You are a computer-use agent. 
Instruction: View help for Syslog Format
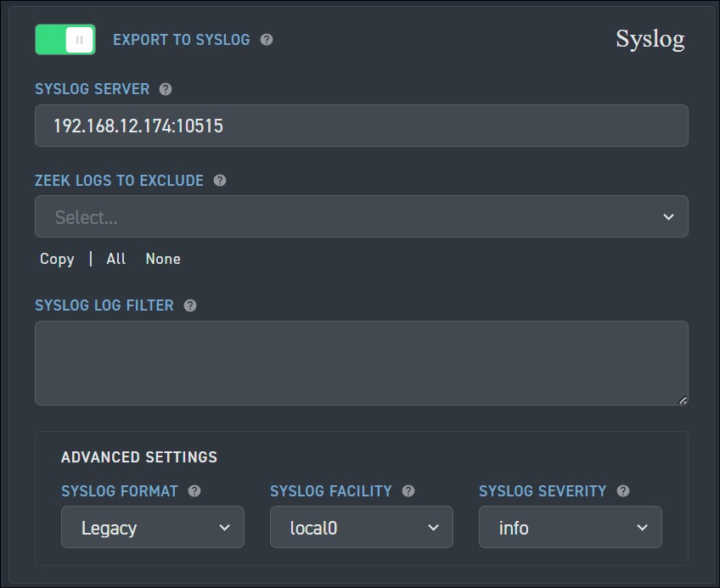coord(194,491)
